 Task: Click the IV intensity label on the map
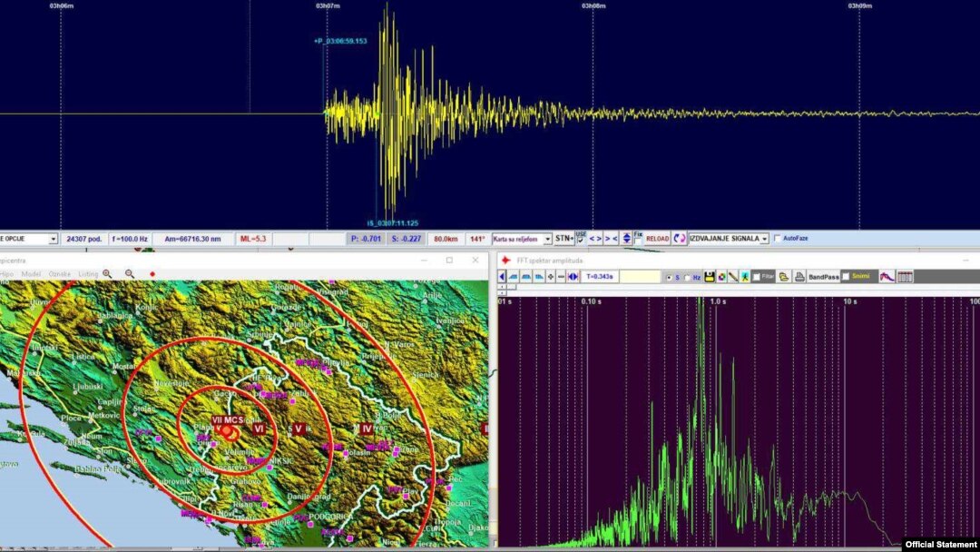pos(367,429)
